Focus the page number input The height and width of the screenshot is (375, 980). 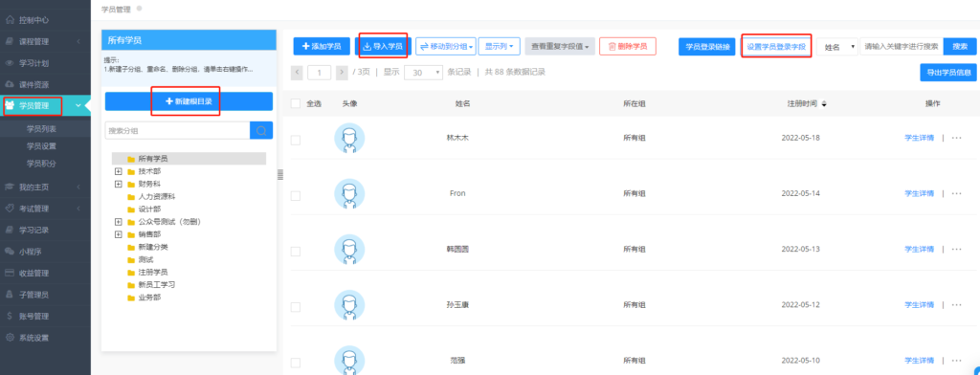coord(320,73)
